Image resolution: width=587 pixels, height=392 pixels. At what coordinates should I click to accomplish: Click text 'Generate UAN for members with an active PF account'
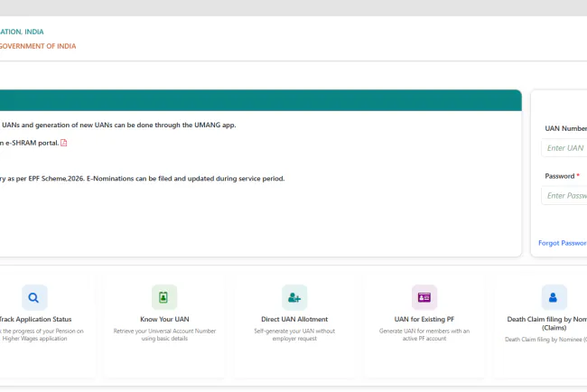click(x=424, y=335)
